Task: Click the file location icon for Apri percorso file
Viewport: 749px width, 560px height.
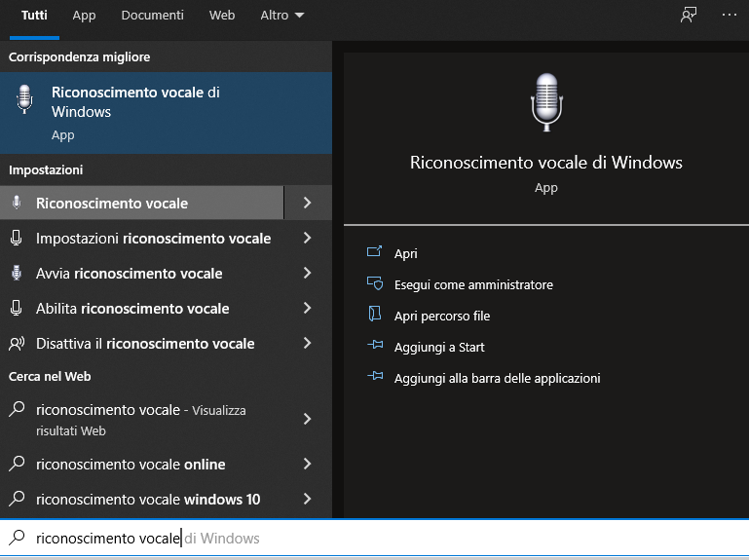Action: (x=375, y=314)
